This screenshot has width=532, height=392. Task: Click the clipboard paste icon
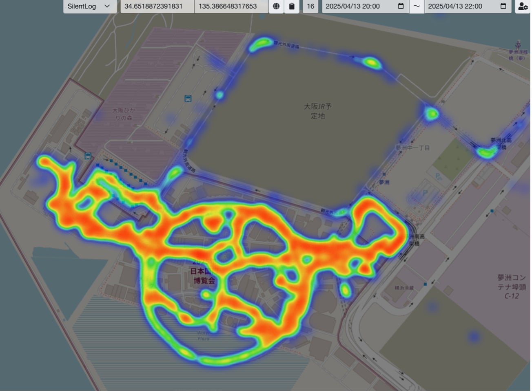[x=292, y=6]
